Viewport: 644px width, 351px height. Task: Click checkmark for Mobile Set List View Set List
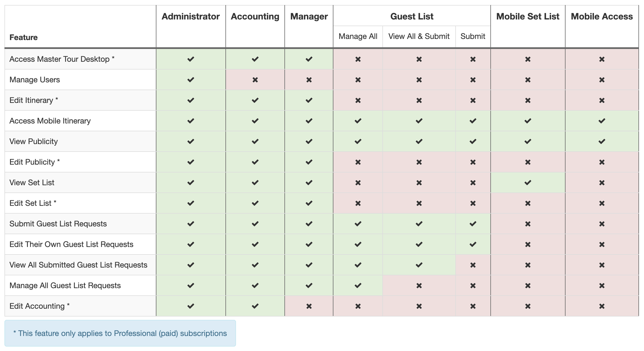coord(528,182)
